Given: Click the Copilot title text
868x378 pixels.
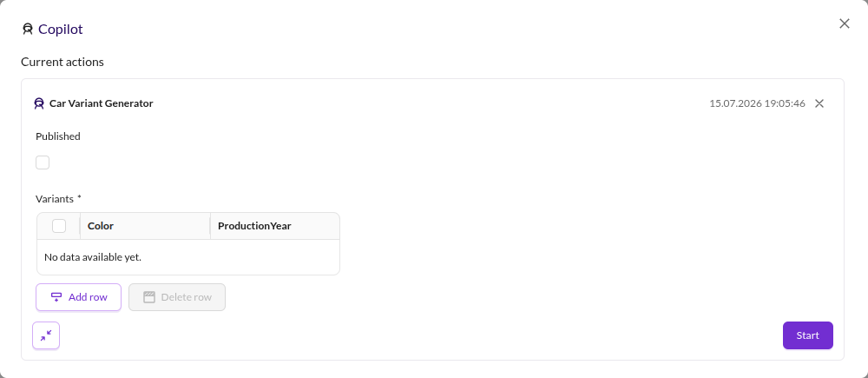Looking at the screenshot, I should coord(61,29).
